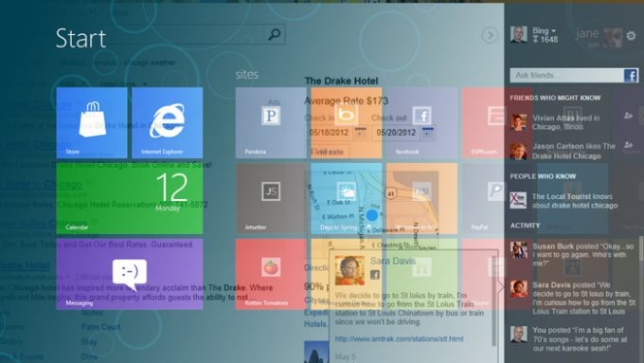Expand the Bing dropdown arrow
Viewport: 644px width, 363px height.
554,31
